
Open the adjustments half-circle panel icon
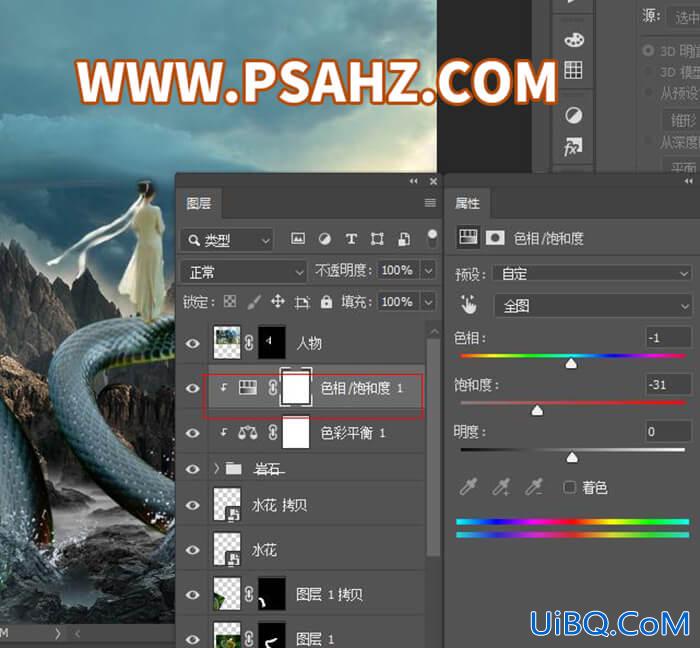pos(573,116)
